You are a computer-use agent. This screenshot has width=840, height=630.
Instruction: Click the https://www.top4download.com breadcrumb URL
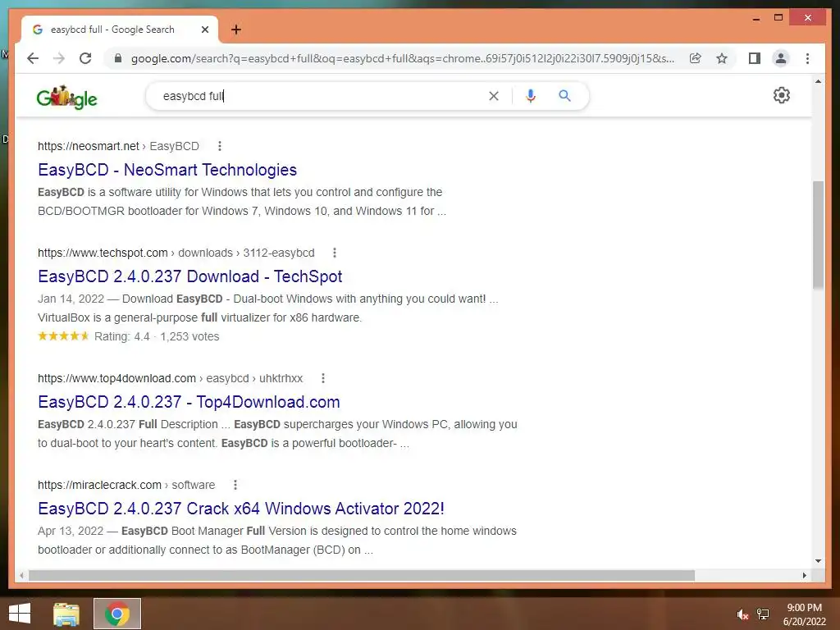(116, 378)
